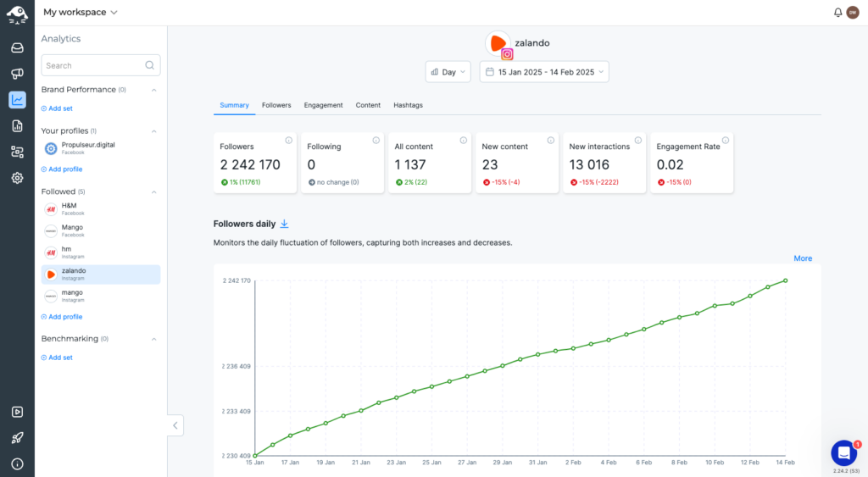Click Add set under Brand Performance
Screen dimensions: 868x477
point(57,108)
